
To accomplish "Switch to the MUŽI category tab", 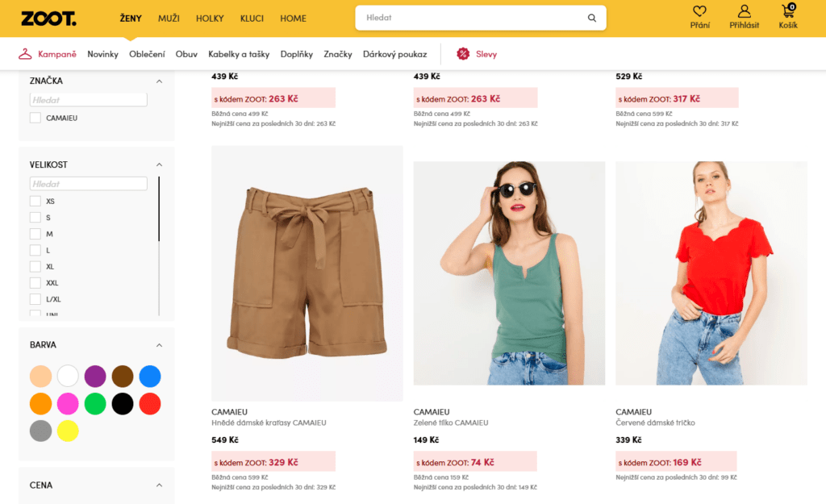I will point(169,19).
